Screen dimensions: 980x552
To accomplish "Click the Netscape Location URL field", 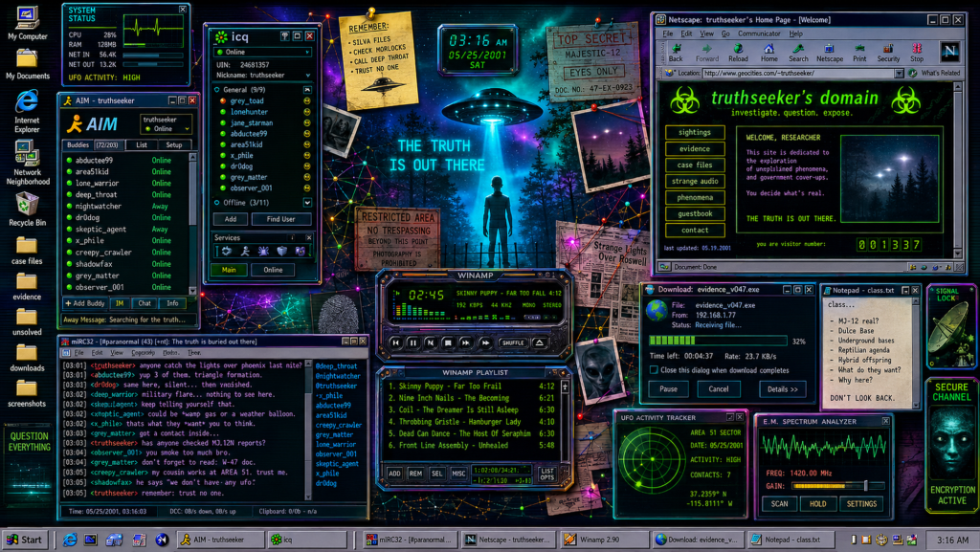I will tap(798, 73).
